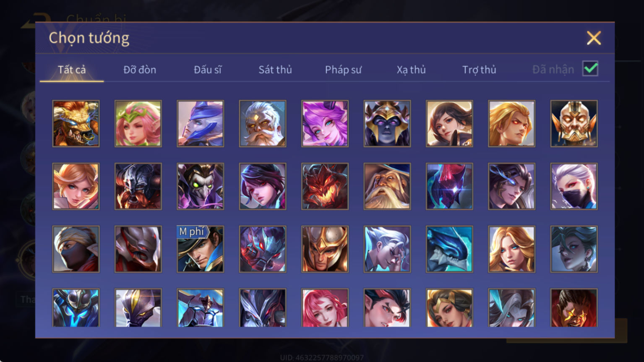Pick the white-bearded old man hero
This screenshot has height=362, width=644.
click(x=263, y=123)
